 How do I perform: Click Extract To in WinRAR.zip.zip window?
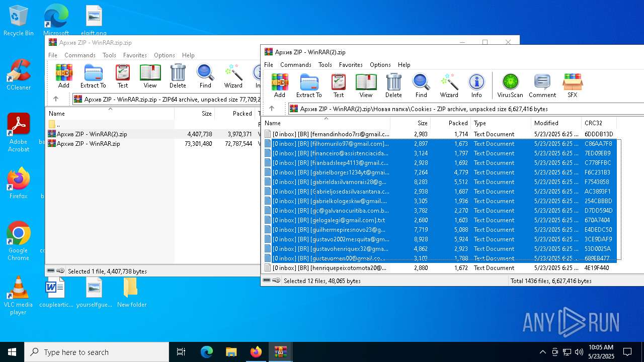click(x=93, y=76)
